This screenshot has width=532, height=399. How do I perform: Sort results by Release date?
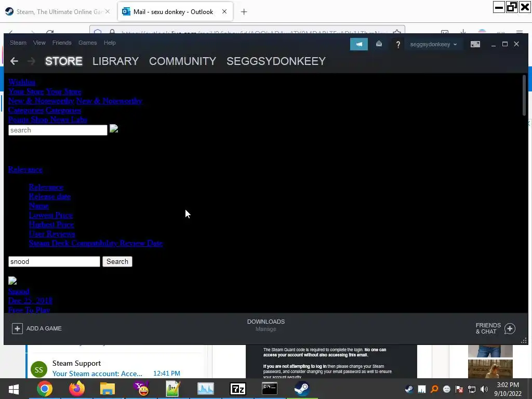(50, 197)
